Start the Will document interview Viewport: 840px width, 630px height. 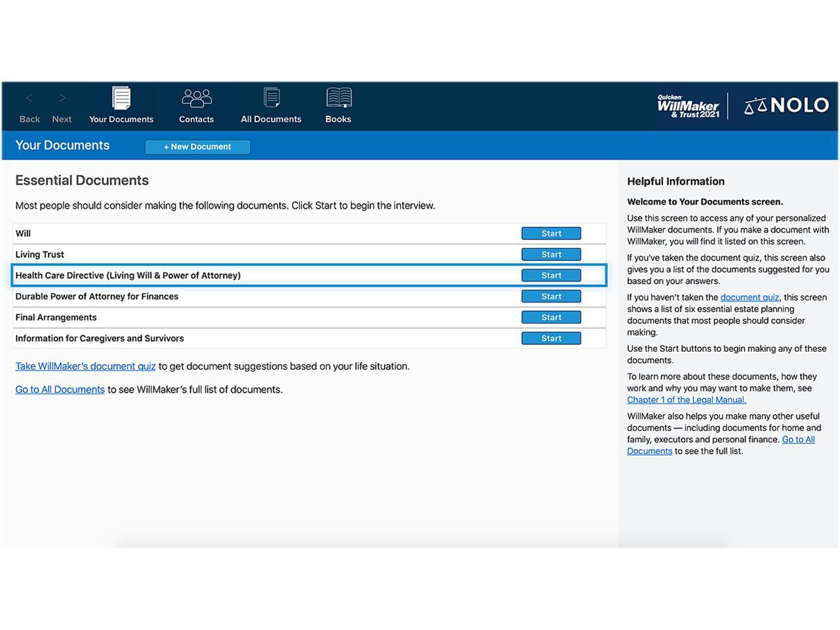click(x=551, y=233)
